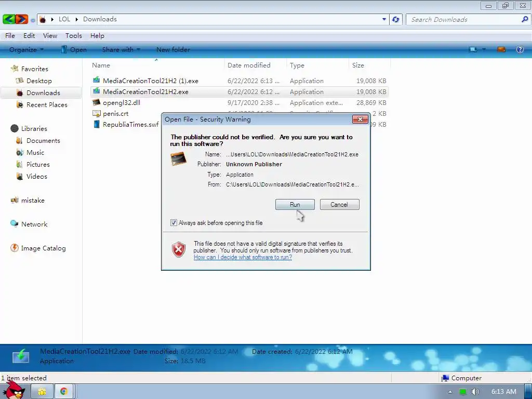Click Cancel in the security warning
This screenshot has width=532, height=399.
(x=339, y=205)
